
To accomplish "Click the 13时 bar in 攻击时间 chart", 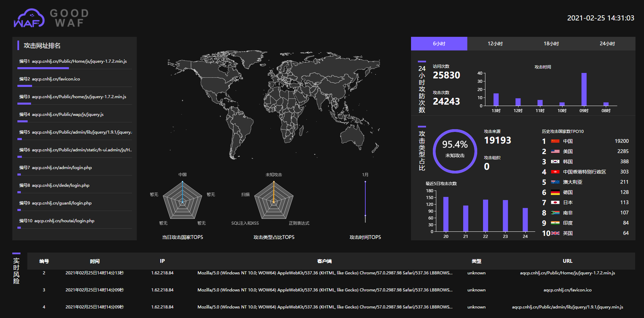I will 496,100.
